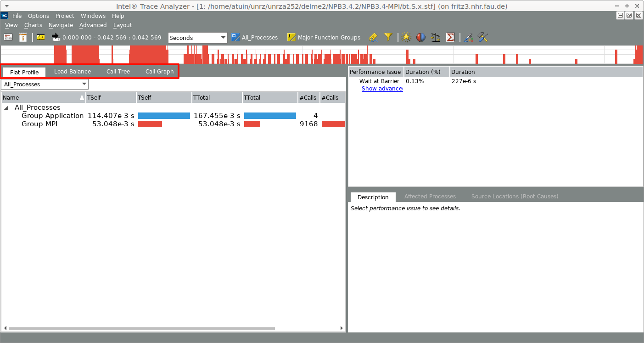Click the 0.13% duration value
644x343 pixels.
414,81
